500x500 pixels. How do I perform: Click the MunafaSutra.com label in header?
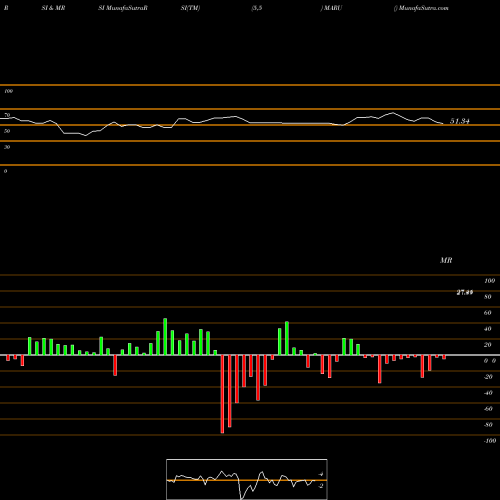pos(422,8)
